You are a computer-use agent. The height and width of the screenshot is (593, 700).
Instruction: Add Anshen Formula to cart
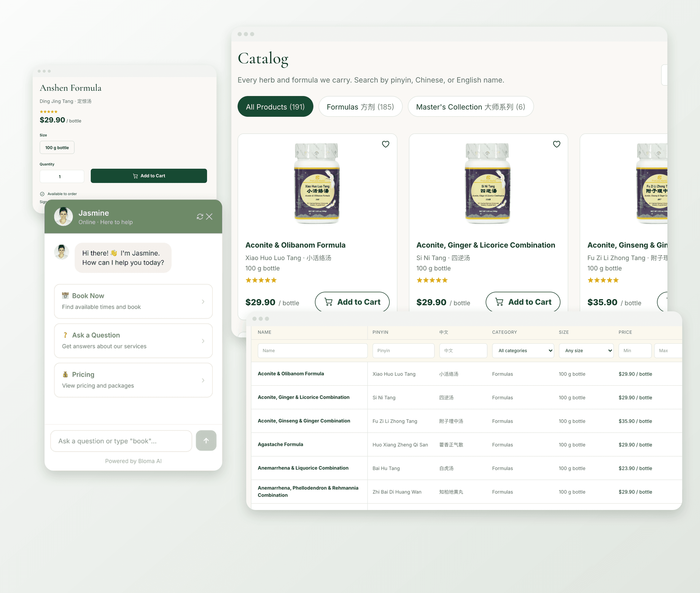(149, 176)
